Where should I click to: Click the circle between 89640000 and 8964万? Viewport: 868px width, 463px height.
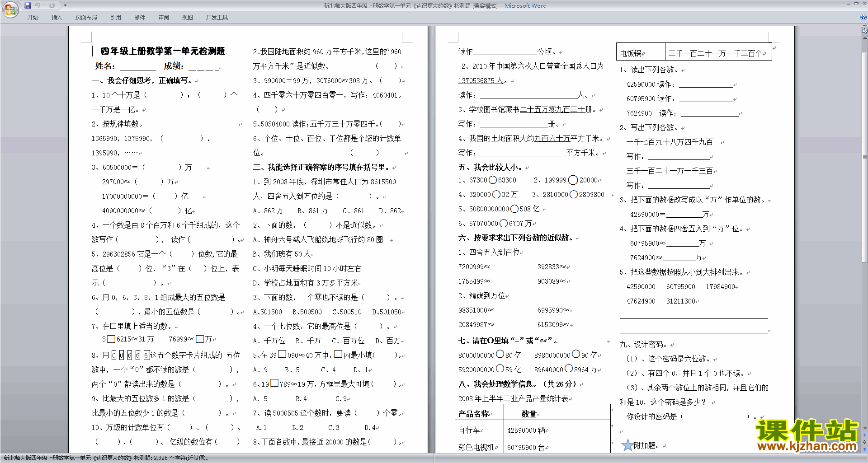pos(569,369)
